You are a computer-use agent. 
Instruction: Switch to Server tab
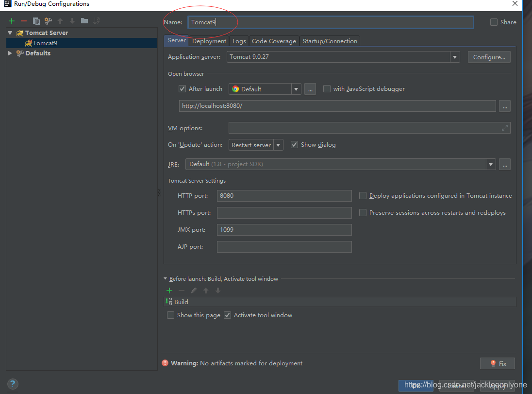pyautogui.click(x=177, y=40)
